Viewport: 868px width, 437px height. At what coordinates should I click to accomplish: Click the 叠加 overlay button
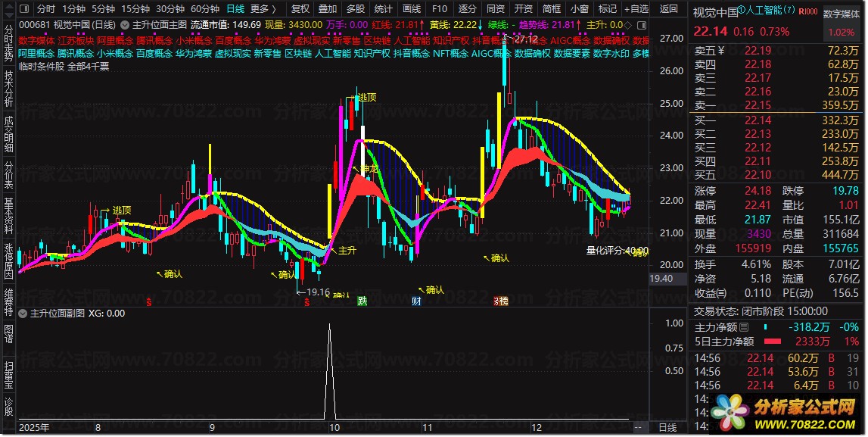(328, 9)
